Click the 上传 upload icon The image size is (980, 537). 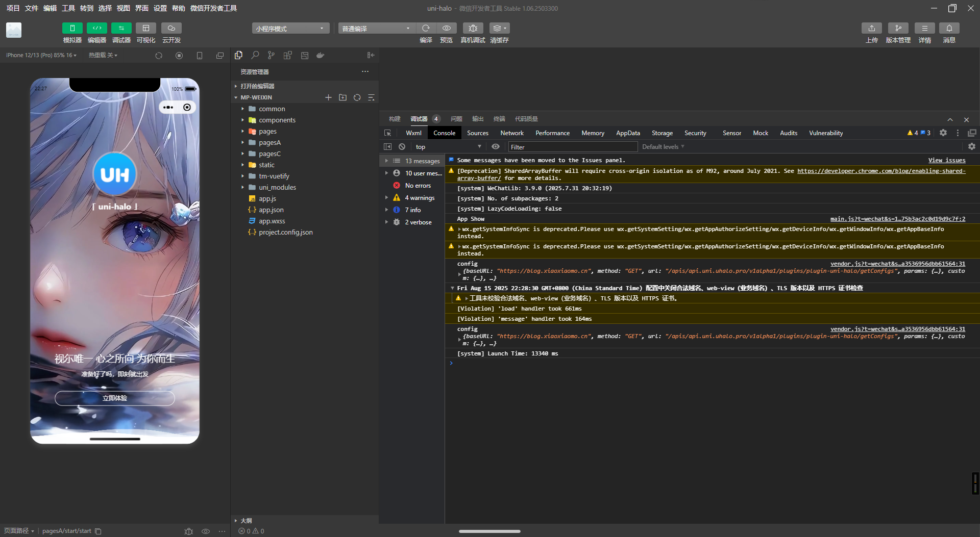click(x=872, y=28)
